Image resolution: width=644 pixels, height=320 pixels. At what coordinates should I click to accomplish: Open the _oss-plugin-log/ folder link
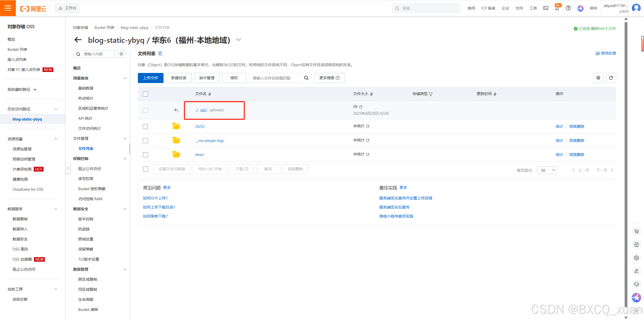(x=210, y=141)
